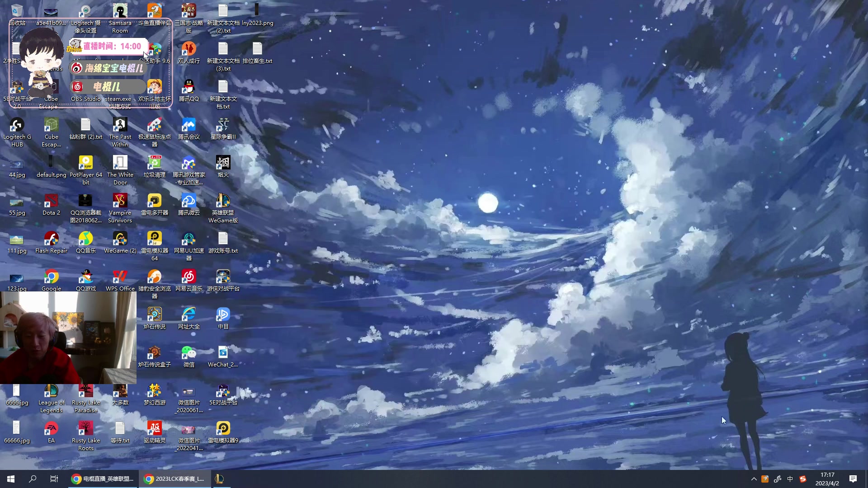Open the 雷电多开器 shortcut

pos(154,204)
